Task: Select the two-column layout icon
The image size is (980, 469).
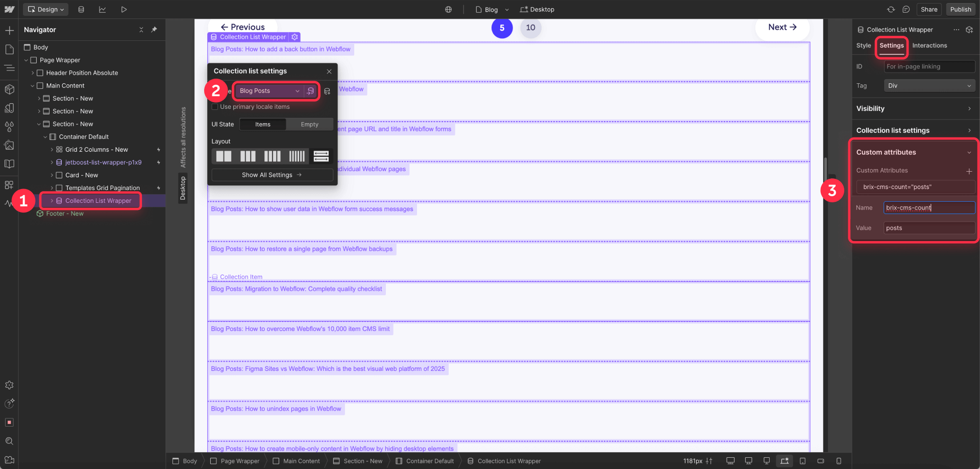Action: click(x=224, y=156)
